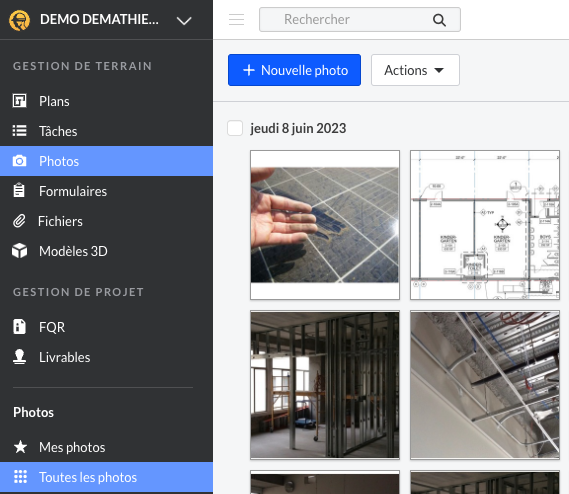Click the magnifying glass search icon
This screenshot has height=494, width=569.
click(x=439, y=20)
